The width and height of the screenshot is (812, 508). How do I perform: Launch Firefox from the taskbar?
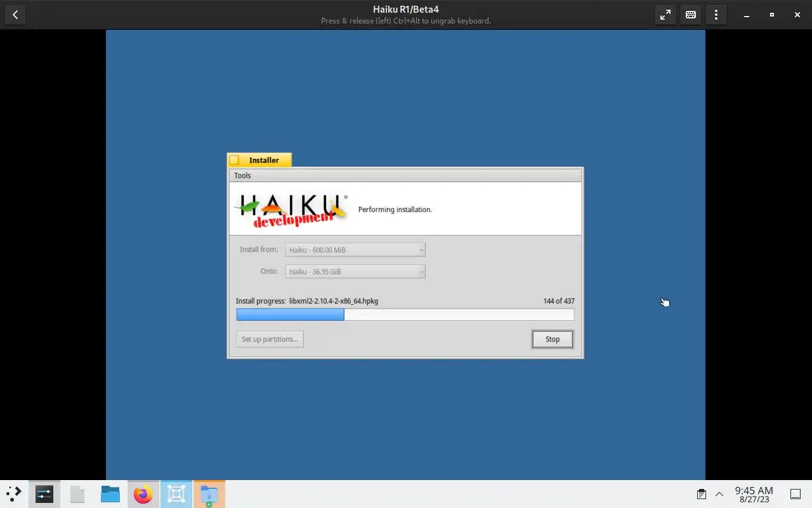coord(143,494)
